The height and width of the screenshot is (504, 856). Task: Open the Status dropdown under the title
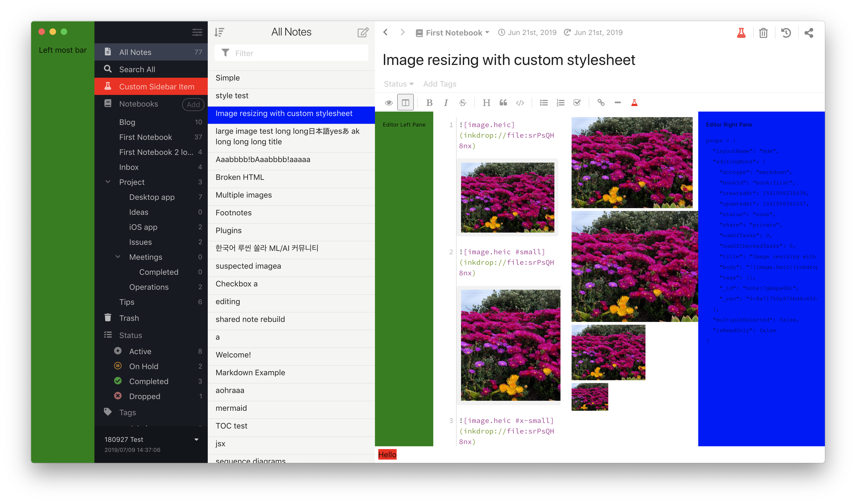[398, 84]
